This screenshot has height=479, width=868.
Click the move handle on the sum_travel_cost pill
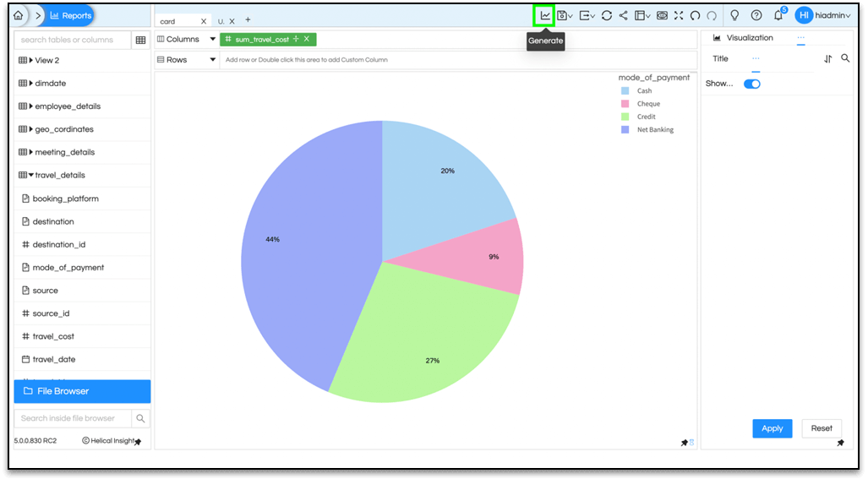(296, 39)
